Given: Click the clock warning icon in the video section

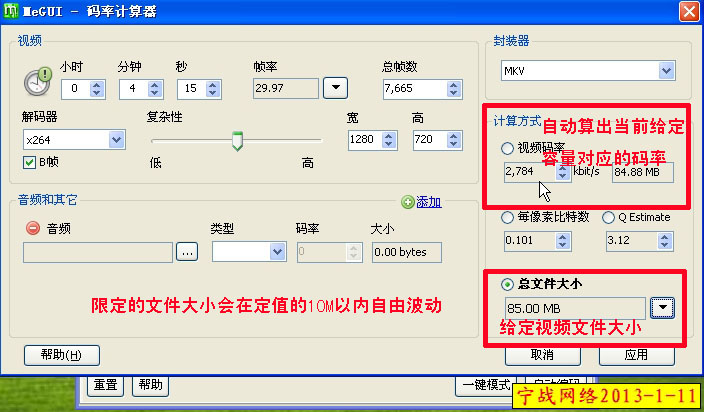Looking at the screenshot, I should pyautogui.click(x=38, y=81).
